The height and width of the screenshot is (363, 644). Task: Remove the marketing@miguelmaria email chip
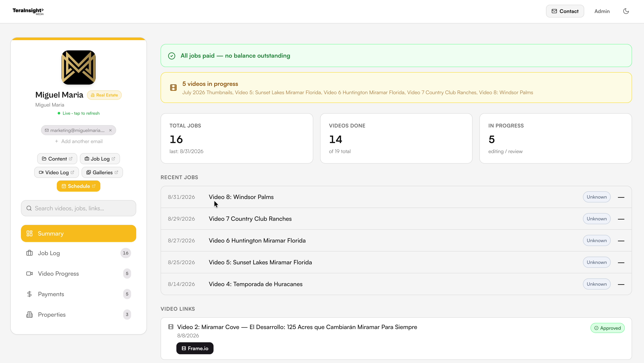[x=110, y=130]
